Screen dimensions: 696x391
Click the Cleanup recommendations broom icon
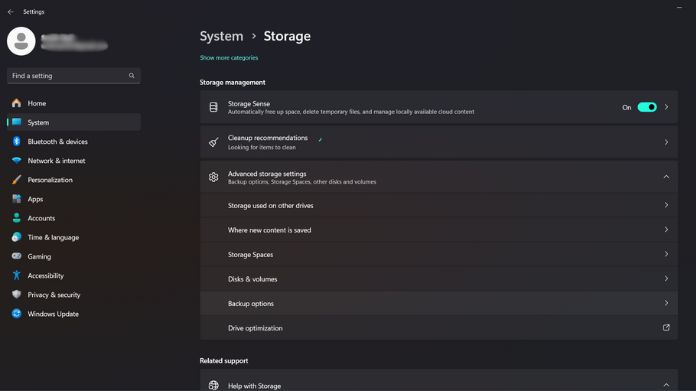(x=214, y=142)
